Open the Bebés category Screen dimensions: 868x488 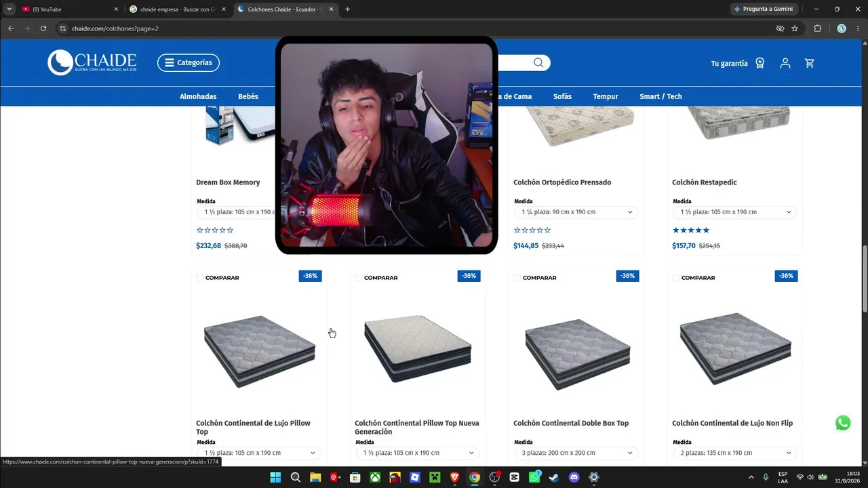point(248,96)
